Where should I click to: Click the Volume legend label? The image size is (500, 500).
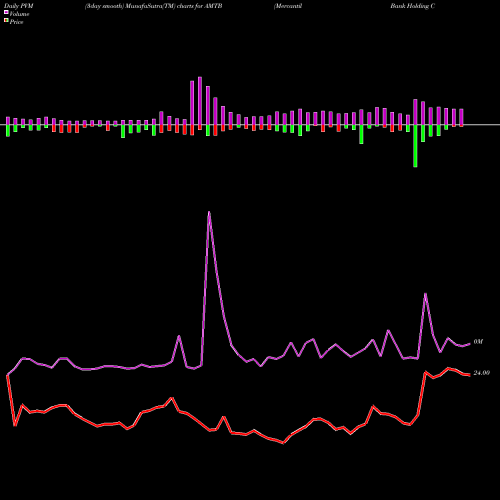click(19, 14)
